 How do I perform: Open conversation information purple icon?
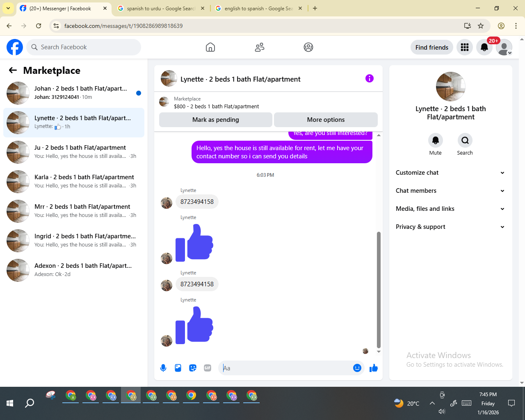[x=370, y=78]
